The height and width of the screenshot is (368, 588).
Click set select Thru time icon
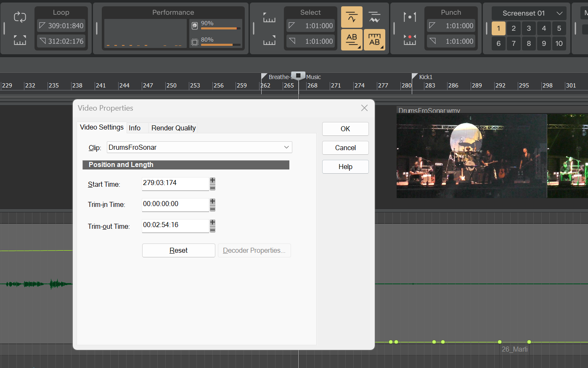[x=269, y=40]
